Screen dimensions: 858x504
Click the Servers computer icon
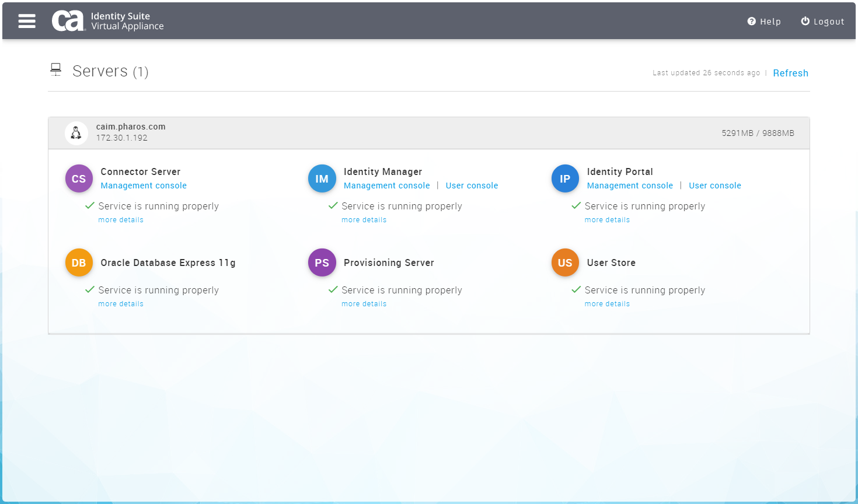(x=55, y=70)
